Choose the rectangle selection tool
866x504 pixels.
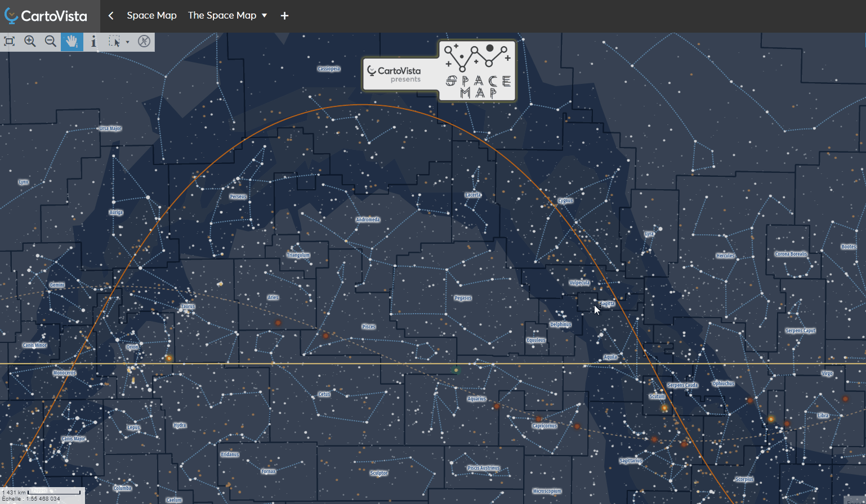tap(114, 42)
